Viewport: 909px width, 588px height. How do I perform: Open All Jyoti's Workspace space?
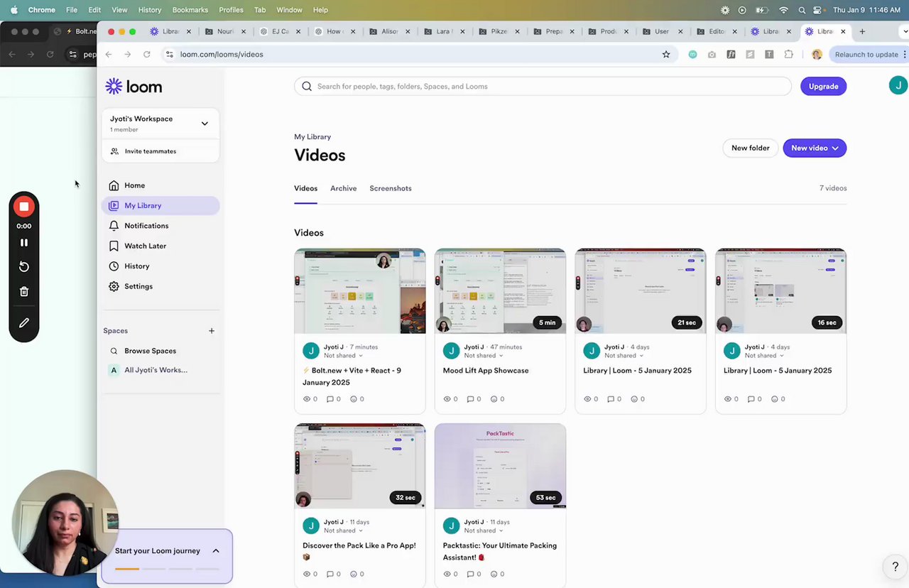pyautogui.click(x=160, y=370)
